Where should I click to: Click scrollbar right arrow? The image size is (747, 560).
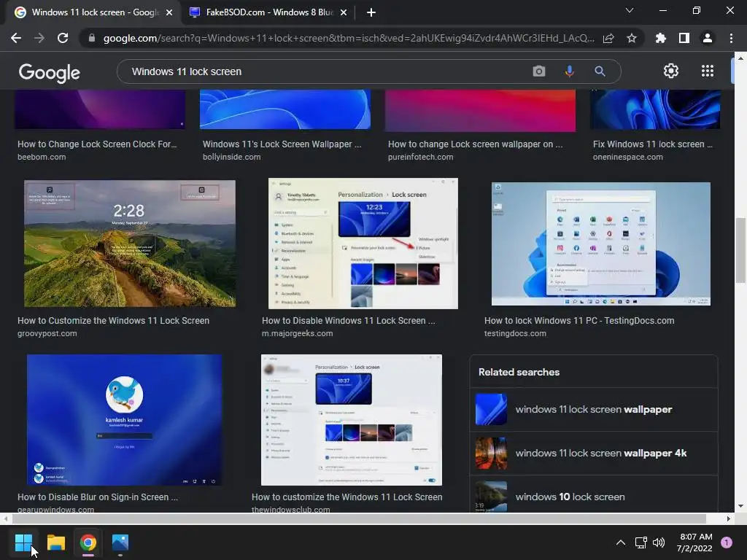click(x=729, y=518)
